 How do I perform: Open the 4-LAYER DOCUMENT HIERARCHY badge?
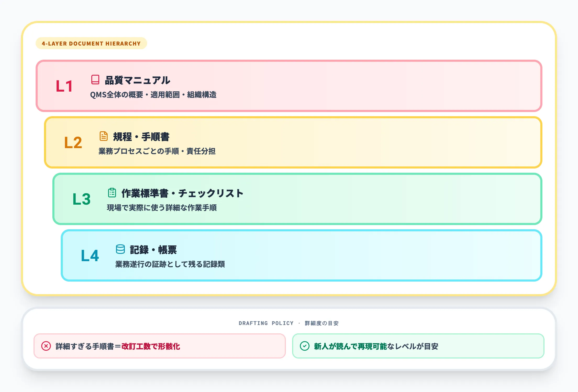(x=91, y=43)
